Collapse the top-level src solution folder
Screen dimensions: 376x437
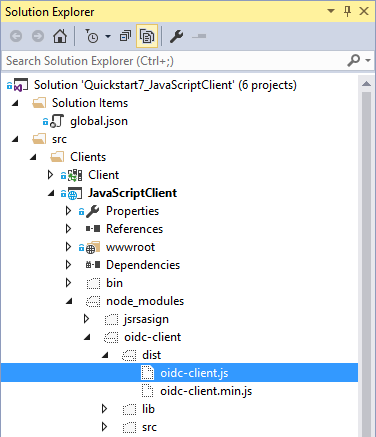pos(15,139)
